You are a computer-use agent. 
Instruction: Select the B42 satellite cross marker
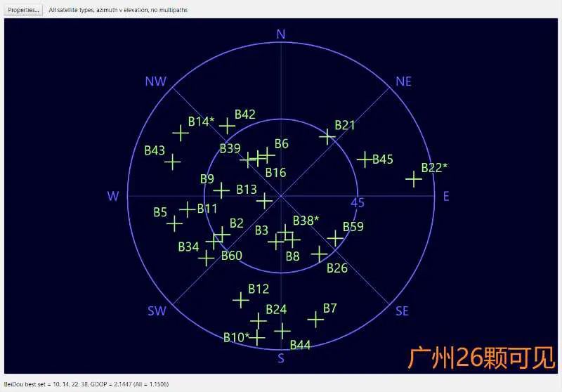point(227,126)
